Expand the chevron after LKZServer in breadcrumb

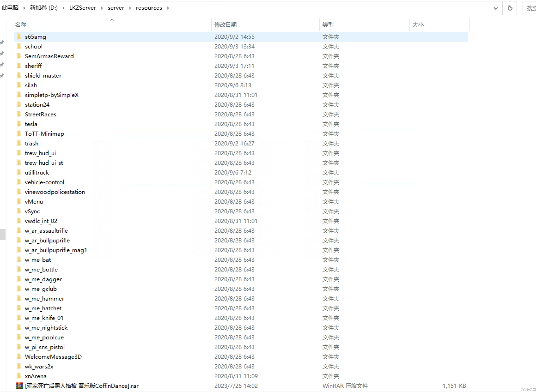click(102, 8)
